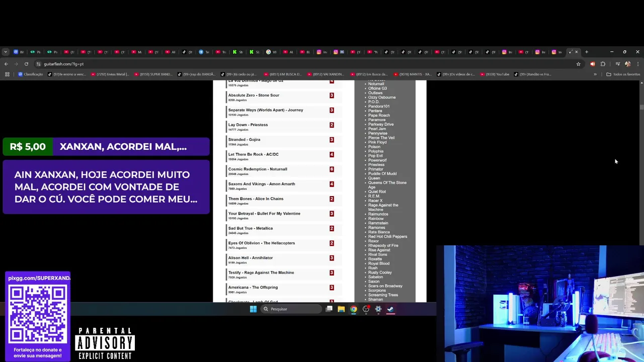Open Chrome's three-dot menu
This screenshot has height=362, width=644.
638,64
